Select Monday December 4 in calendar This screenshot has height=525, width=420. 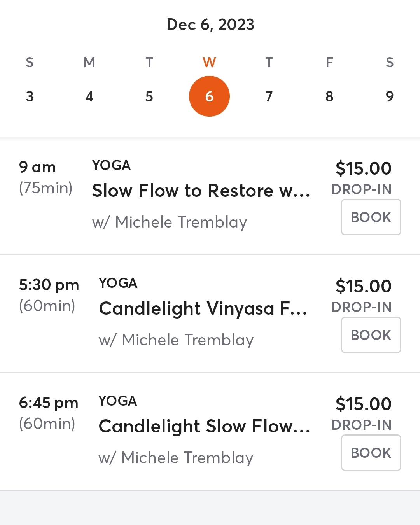(x=89, y=96)
